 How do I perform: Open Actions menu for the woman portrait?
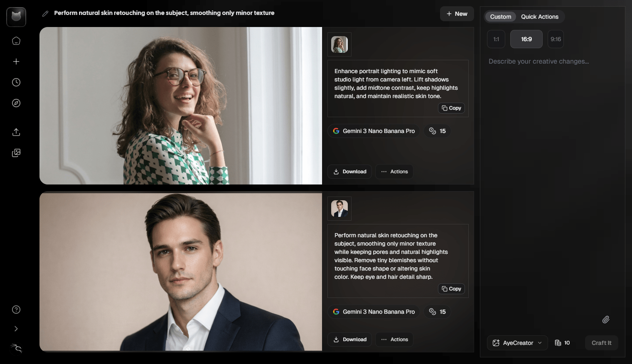pos(394,172)
